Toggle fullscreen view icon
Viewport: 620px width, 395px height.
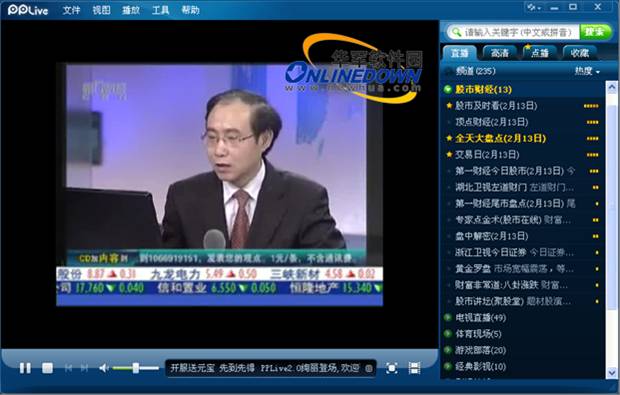(x=391, y=369)
